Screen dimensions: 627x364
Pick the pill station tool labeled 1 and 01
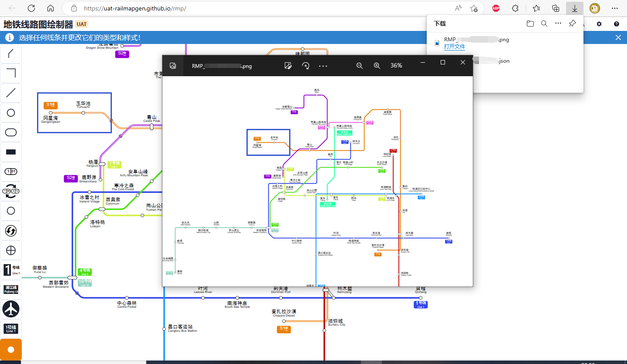(x=11, y=172)
